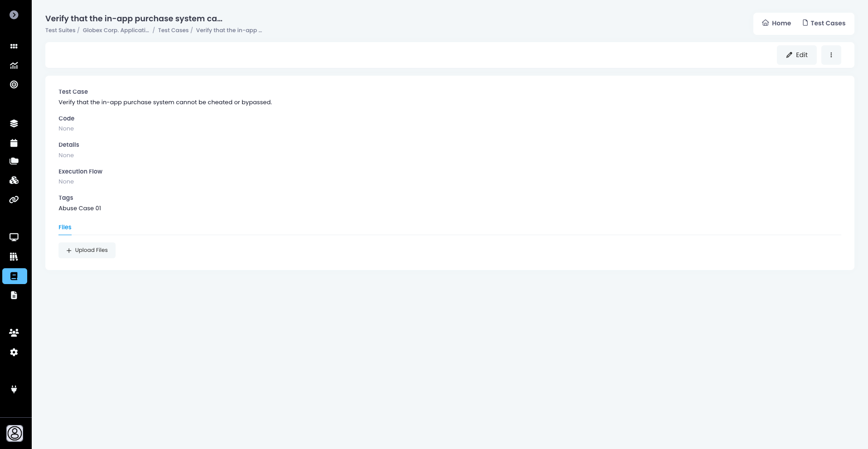Open the settings gear icon in sidebar
The image size is (868, 449).
14,352
